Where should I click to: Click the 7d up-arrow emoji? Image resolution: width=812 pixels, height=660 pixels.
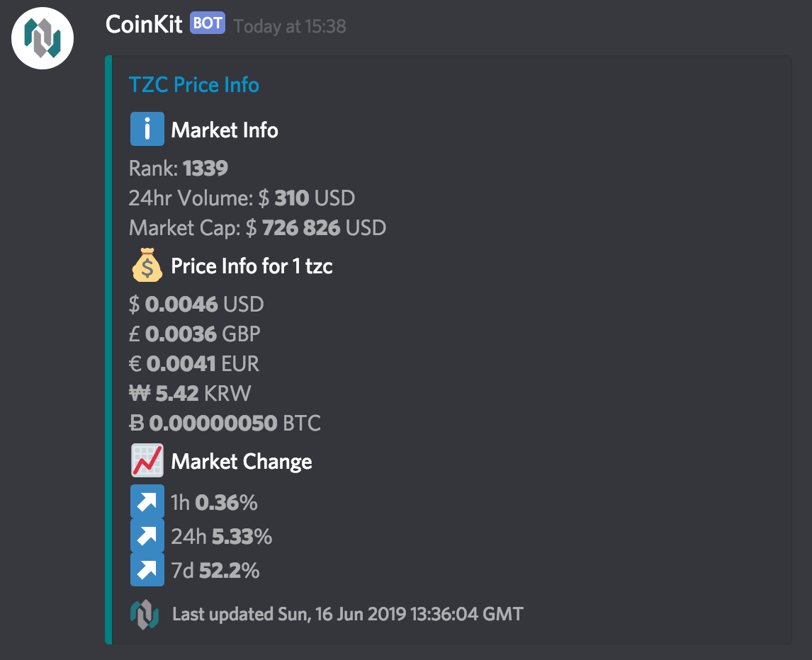click(147, 569)
